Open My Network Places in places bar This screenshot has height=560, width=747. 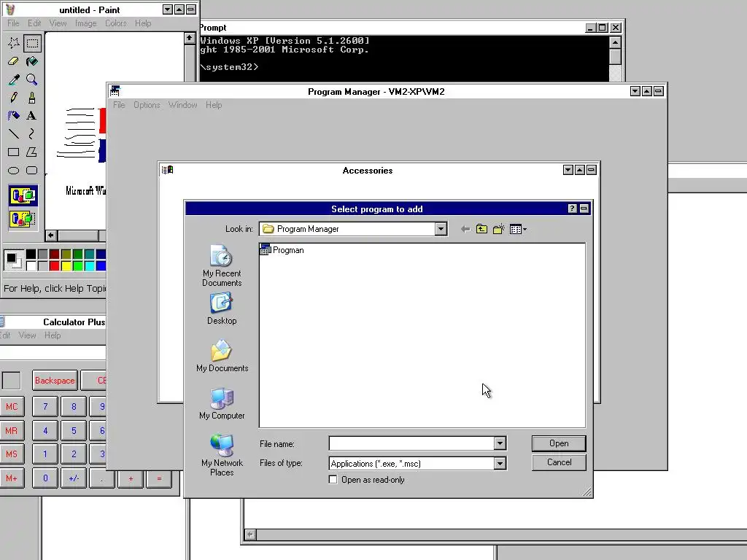(x=222, y=455)
